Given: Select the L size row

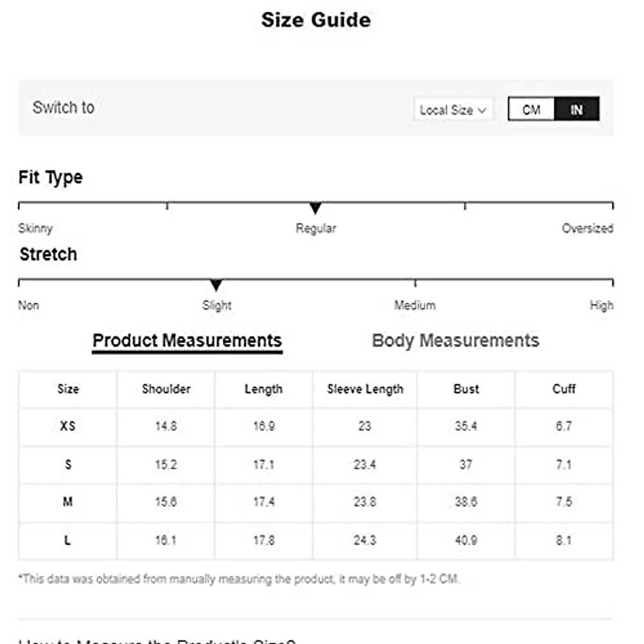Looking at the screenshot, I should [68, 540].
